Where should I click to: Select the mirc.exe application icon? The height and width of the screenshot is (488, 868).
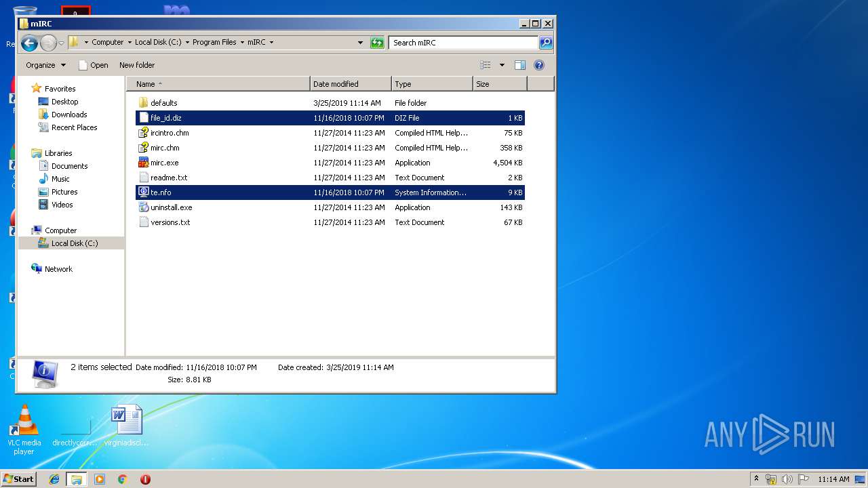143,163
